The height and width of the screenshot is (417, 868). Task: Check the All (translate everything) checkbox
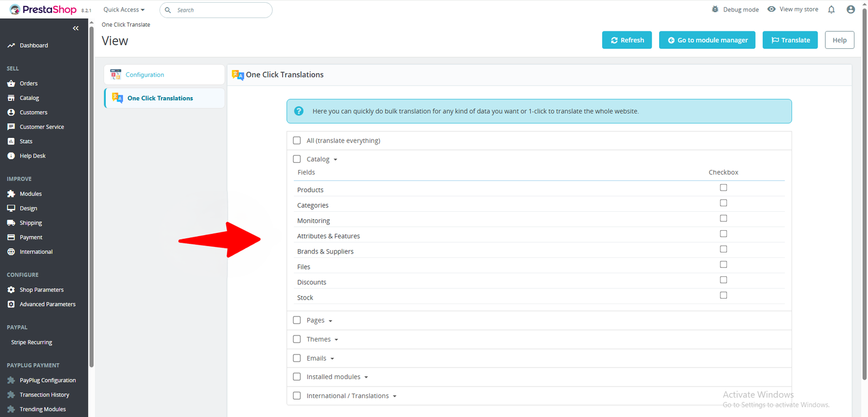297,141
